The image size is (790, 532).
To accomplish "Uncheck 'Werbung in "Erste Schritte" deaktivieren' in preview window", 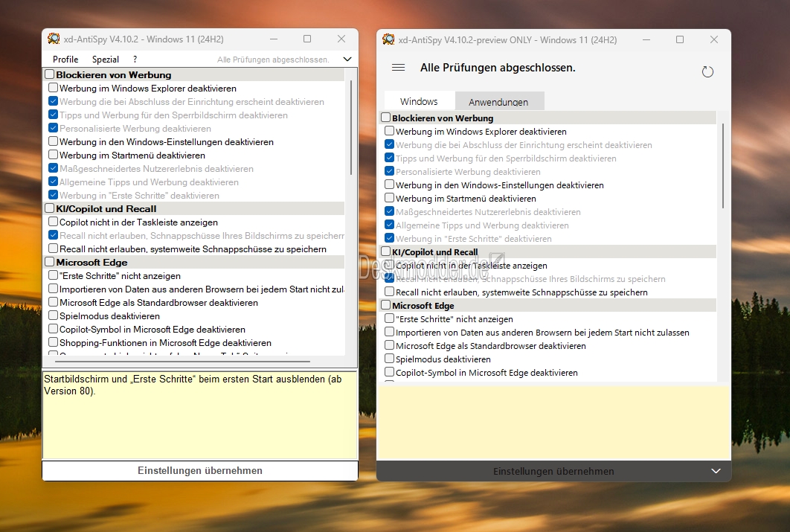I will (389, 238).
